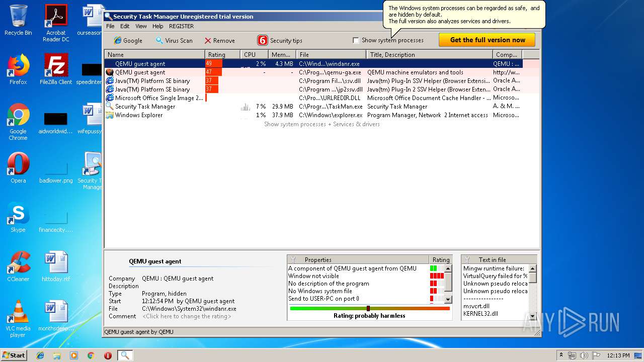Sort by CPU column header
Image resolution: width=644 pixels, height=362 pixels.
click(x=254, y=54)
